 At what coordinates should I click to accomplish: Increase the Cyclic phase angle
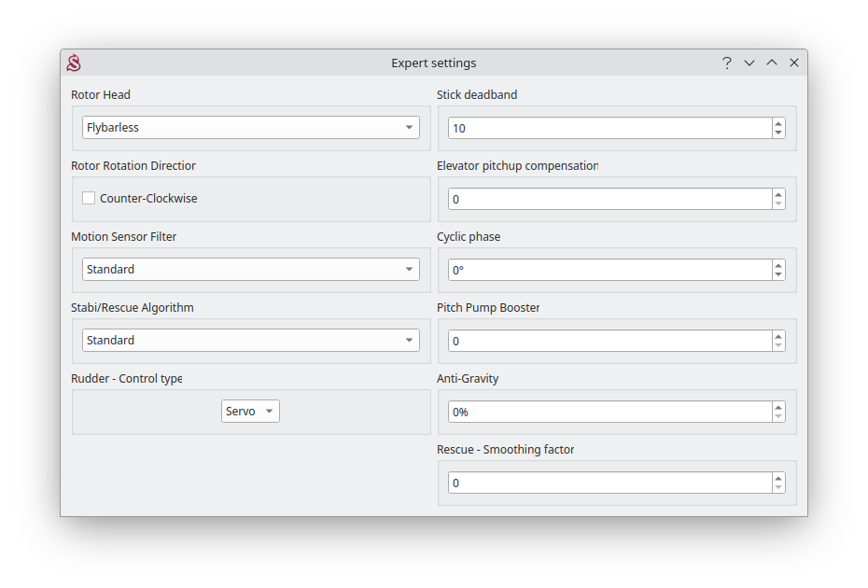[778, 265]
